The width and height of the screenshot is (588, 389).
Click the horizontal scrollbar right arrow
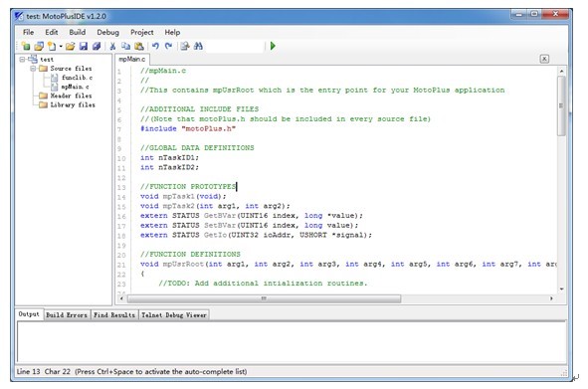point(551,298)
